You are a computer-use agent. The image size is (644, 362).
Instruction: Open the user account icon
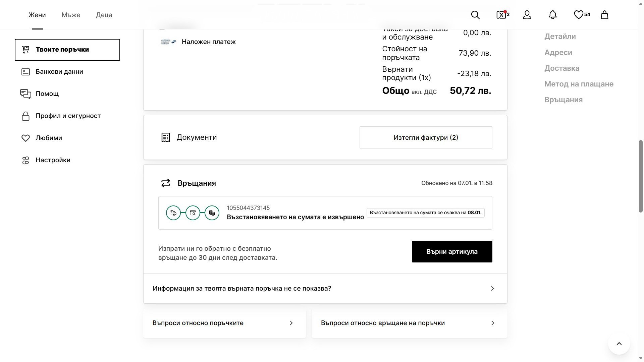pyautogui.click(x=527, y=15)
